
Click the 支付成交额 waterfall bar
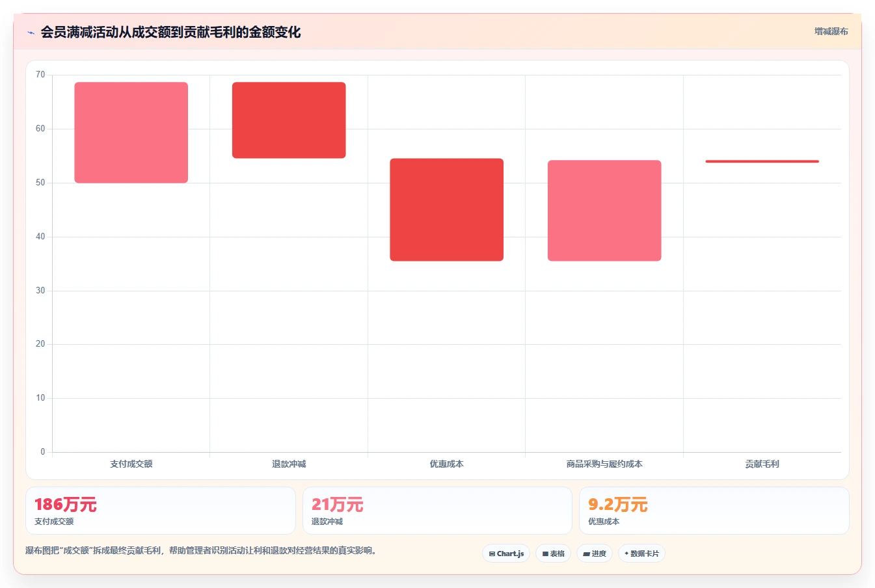[x=131, y=133]
